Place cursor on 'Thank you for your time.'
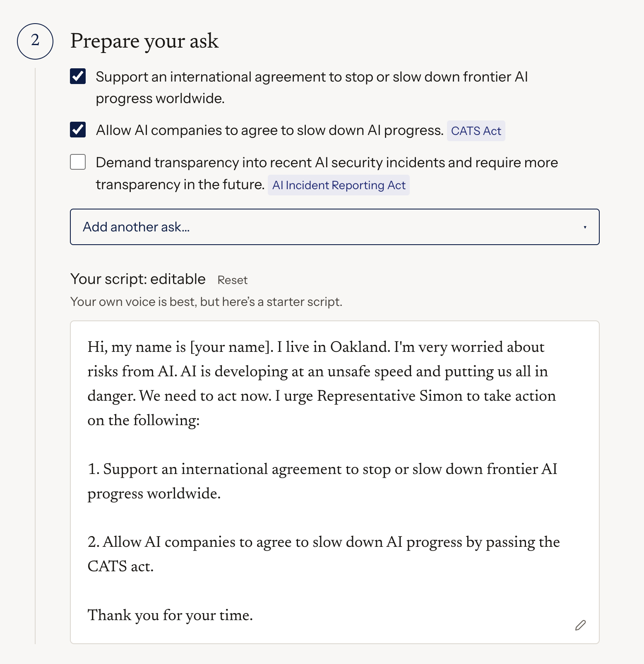The width and height of the screenshot is (644, 664). click(170, 615)
